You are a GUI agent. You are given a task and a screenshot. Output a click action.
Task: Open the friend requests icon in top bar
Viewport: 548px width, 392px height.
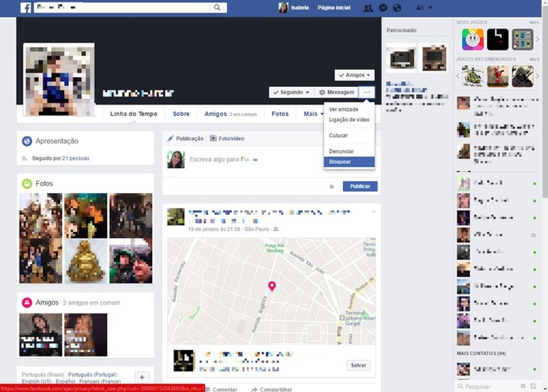pos(368,8)
